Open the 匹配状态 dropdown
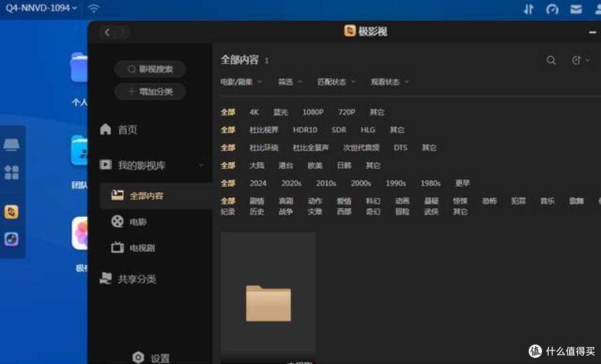Screen dimensions: 601x364 tap(337, 82)
